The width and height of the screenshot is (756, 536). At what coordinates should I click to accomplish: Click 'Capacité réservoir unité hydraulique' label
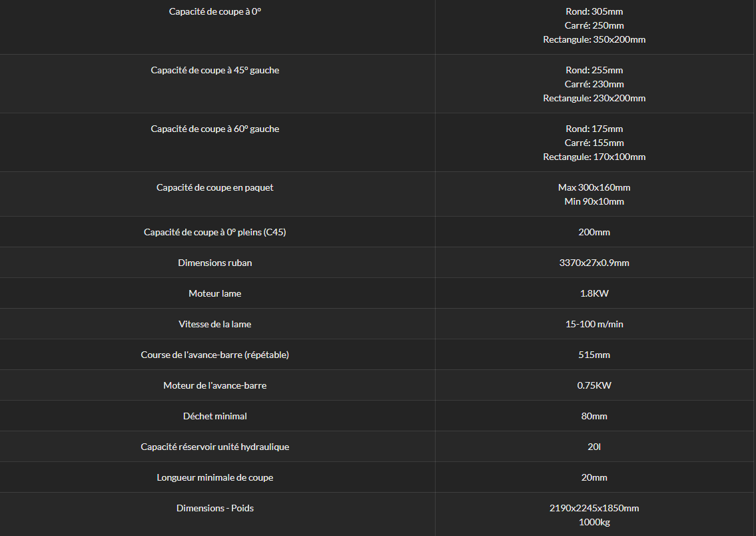215,447
